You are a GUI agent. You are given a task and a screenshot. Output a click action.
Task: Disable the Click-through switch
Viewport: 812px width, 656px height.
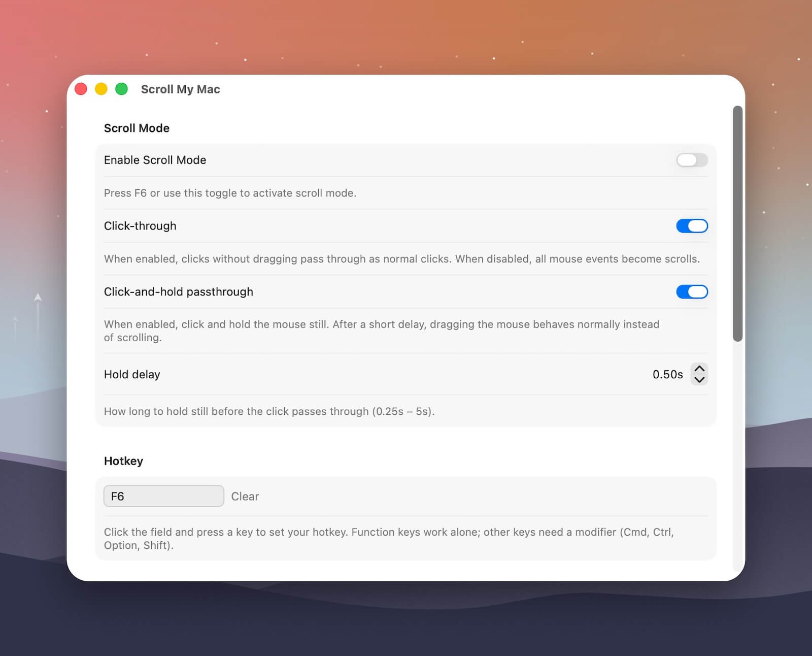[x=692, y=225]
